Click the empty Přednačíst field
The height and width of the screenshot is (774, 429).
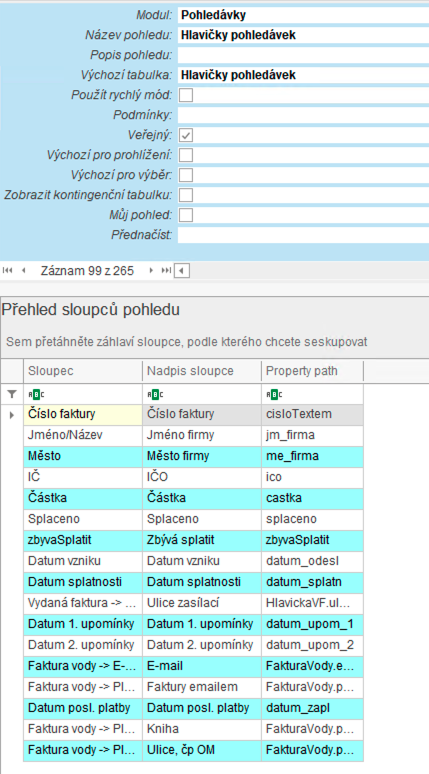(x=303, y=235)
